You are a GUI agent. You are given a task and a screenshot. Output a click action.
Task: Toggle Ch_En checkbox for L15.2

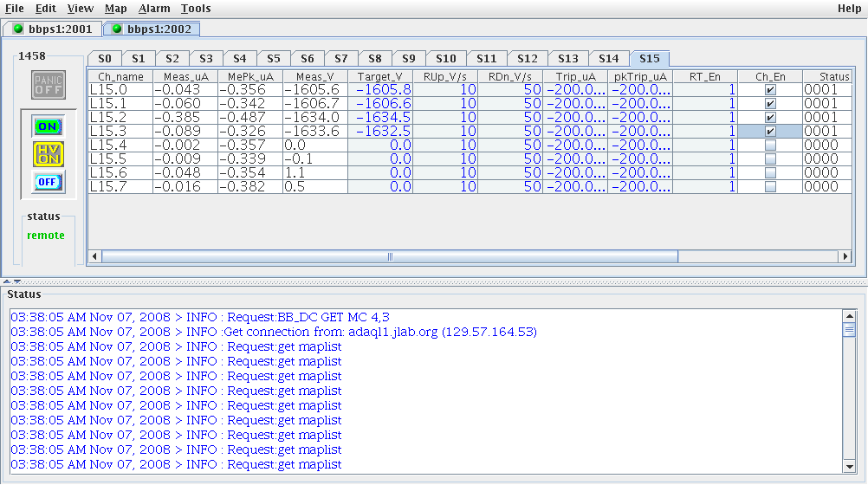(x=770, y=118)
